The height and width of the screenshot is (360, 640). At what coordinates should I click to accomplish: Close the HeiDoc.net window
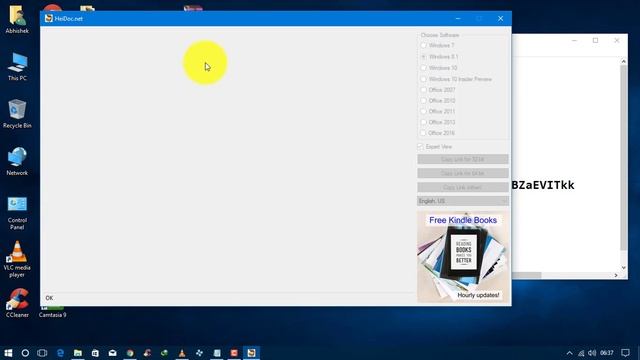[x=501, y=18]
